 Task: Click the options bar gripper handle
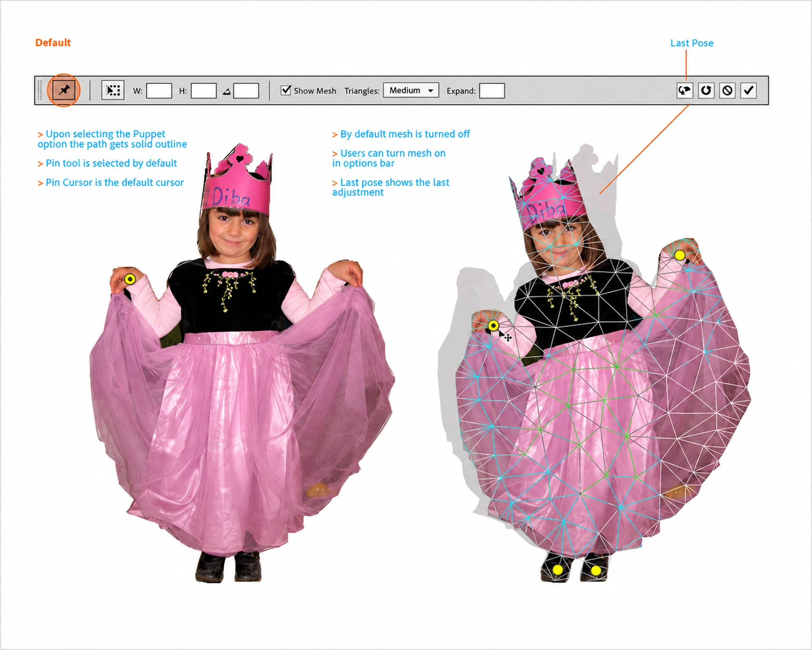coord(40,90)
